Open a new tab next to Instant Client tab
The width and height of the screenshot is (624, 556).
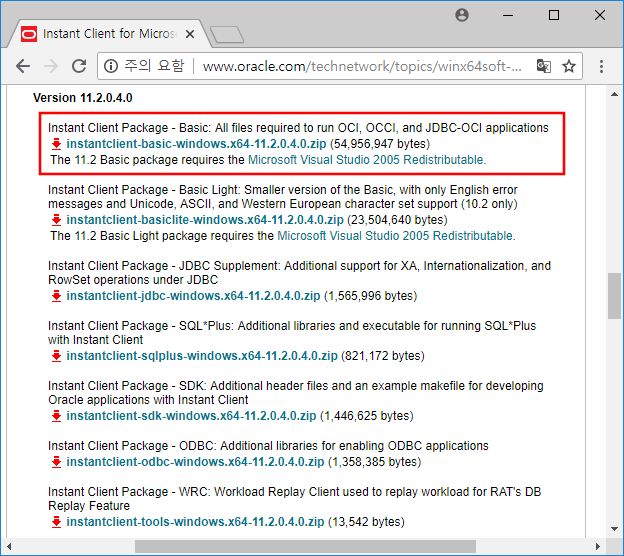(x=226, y=35)
